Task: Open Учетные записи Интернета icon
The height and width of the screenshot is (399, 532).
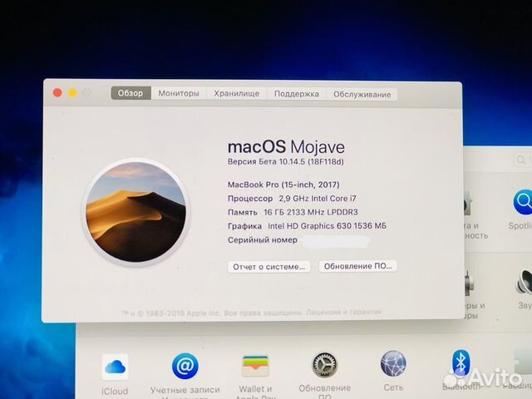Action: pos(185,366)
